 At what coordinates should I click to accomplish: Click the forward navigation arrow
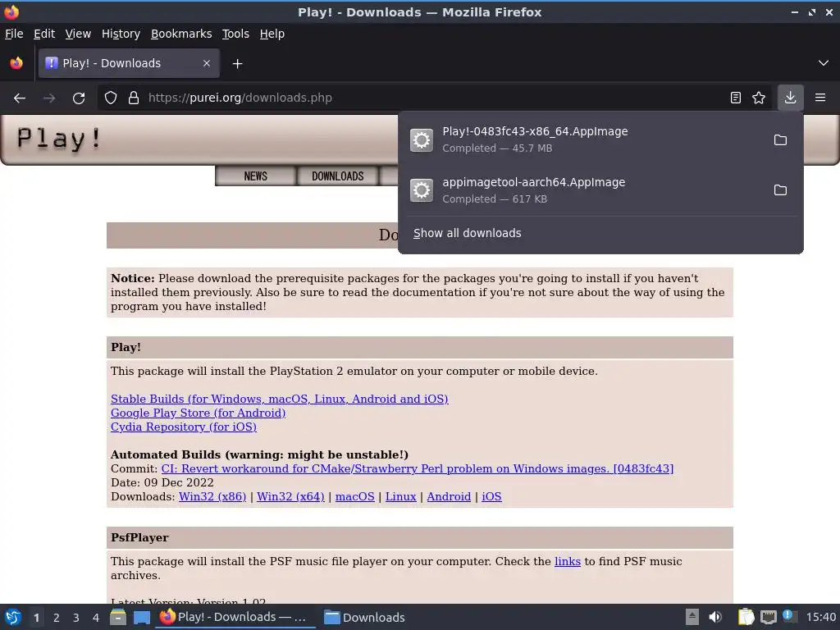pyautogui.click(x=49, y=98)
